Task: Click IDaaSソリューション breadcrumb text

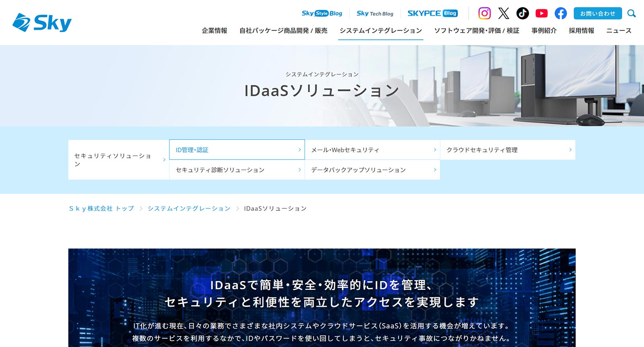Action: click(x=275, y=208)
